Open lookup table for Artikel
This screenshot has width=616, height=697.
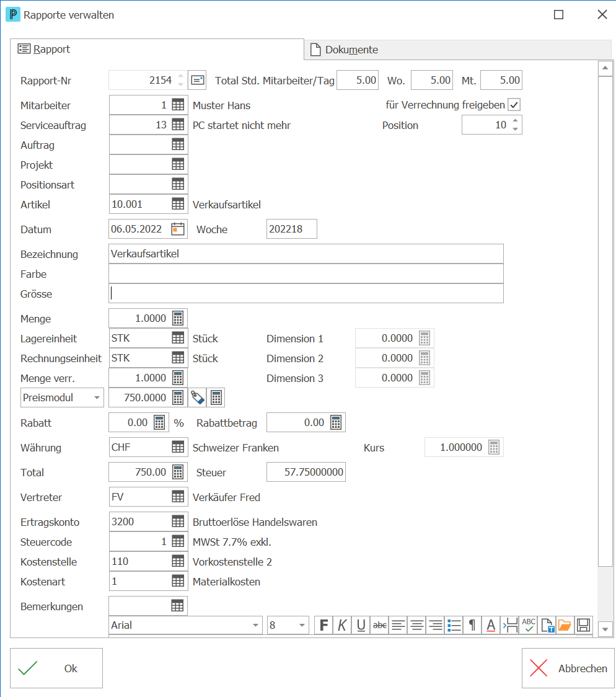pos(178,204)
